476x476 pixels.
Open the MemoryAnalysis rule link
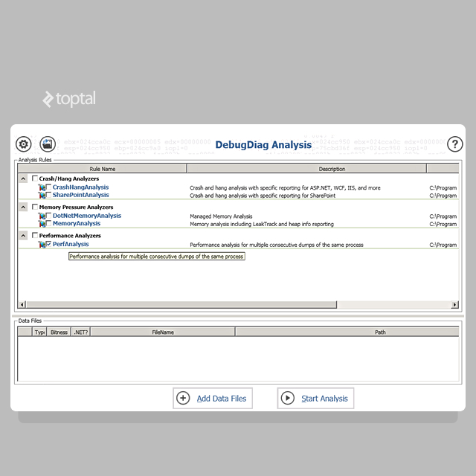[77, 223]
